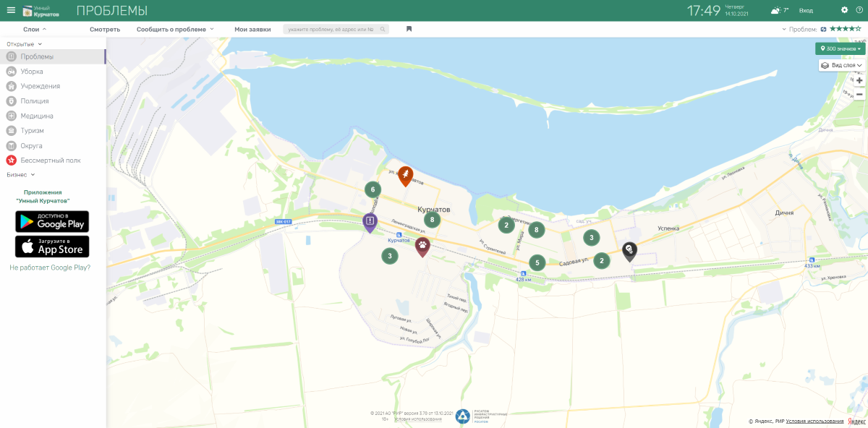Select the purple exclamation map marker
The width and height of the screenshot is (868, 428).
pyautogui.click(x=370, y=221)
